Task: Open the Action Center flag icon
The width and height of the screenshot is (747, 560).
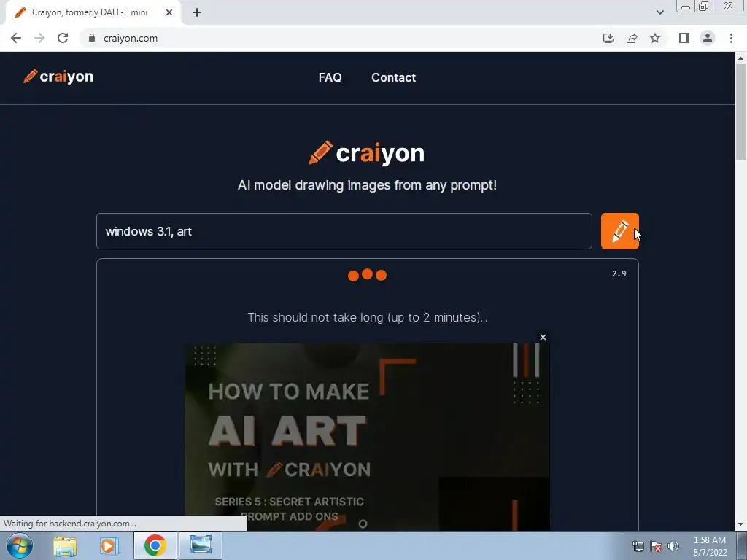Action: tap(656, 546)
